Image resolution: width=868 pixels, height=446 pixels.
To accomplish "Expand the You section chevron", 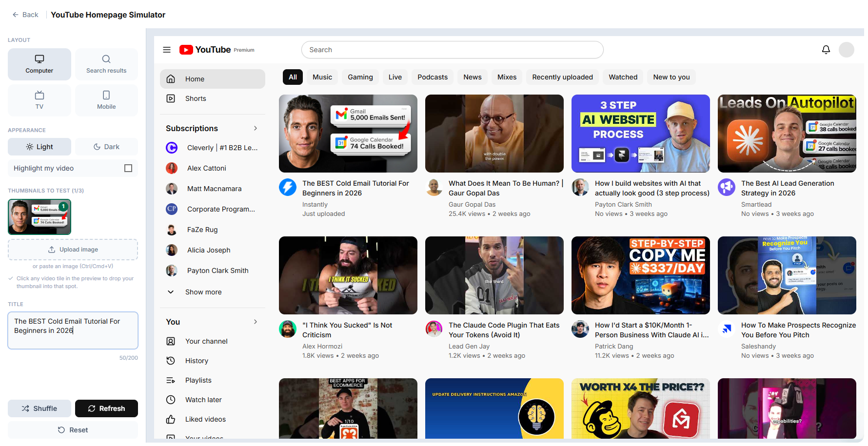I will coord(256,322).
